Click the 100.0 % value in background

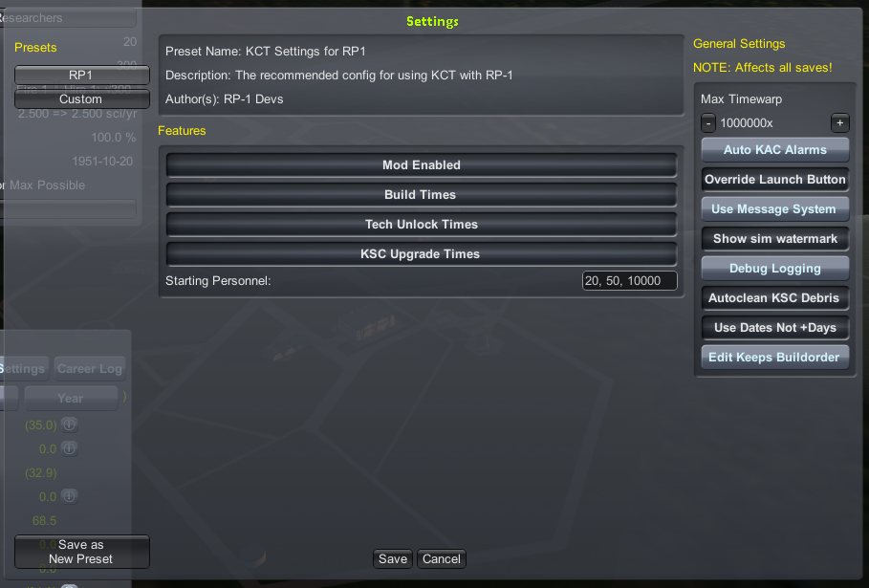coord(114,138)
